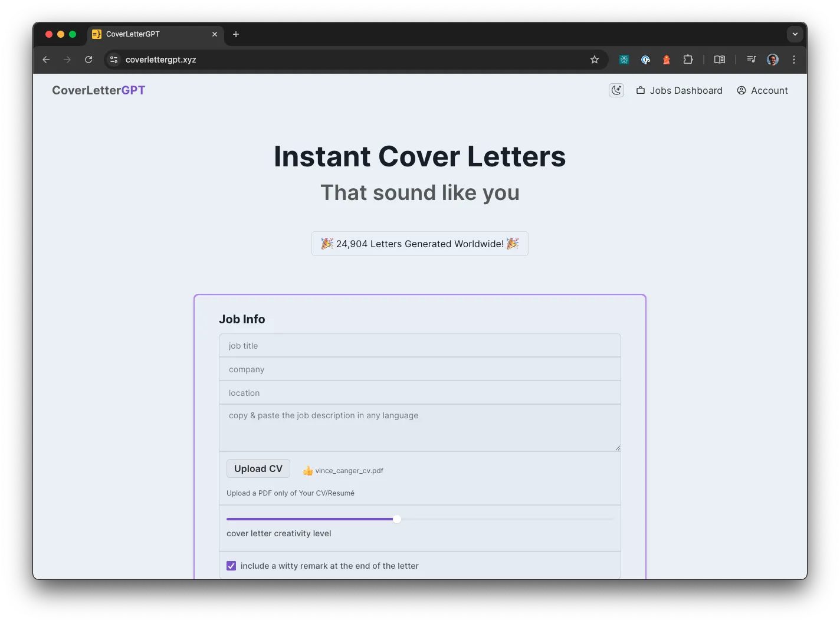Click the browser profile avatar icon
This screenshot has height=623, width=840.
pyautogui.click(x=773, y=60)
